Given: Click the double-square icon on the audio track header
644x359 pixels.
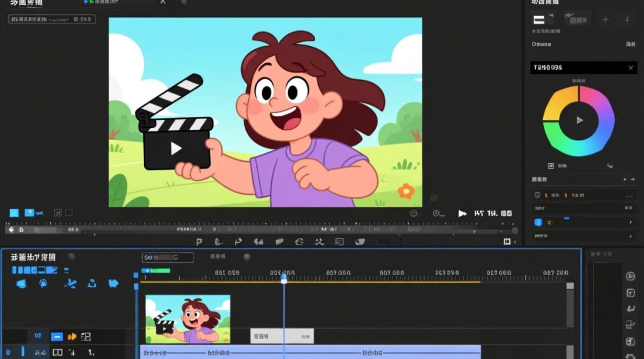Looking at the screenshot, I should point(57,353).
